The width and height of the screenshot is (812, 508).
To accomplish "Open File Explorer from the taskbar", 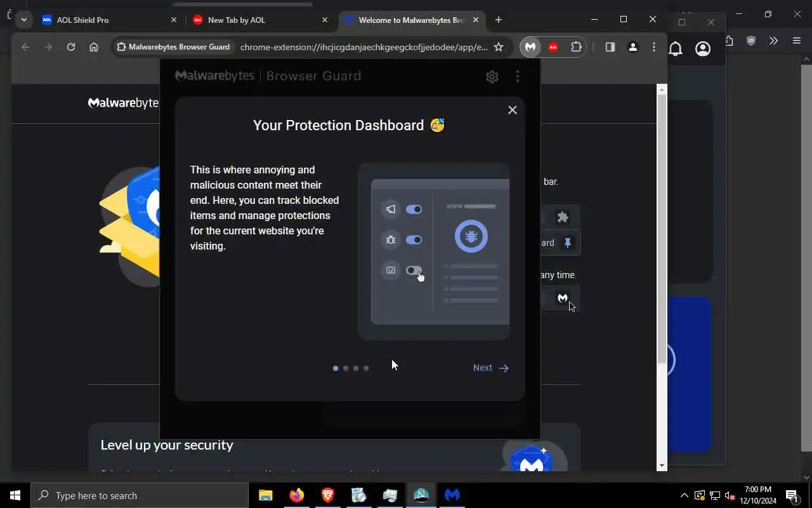I will tap(266, 495).
